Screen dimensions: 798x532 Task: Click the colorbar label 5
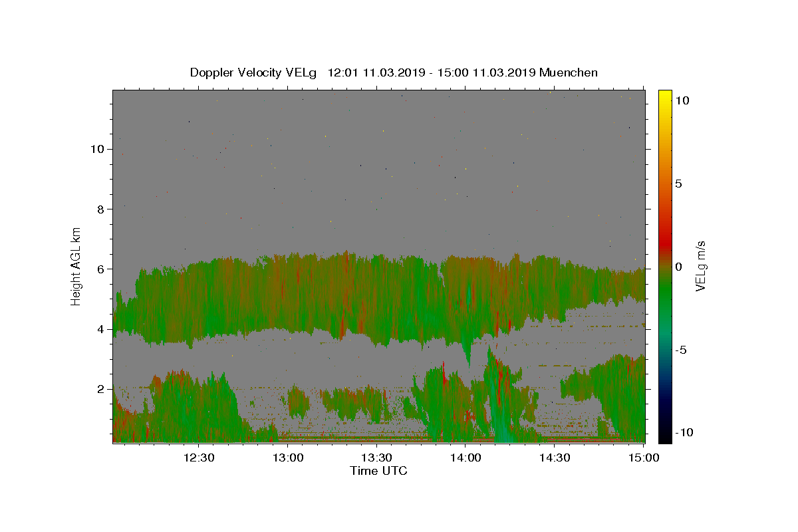[x=678, y=184]
